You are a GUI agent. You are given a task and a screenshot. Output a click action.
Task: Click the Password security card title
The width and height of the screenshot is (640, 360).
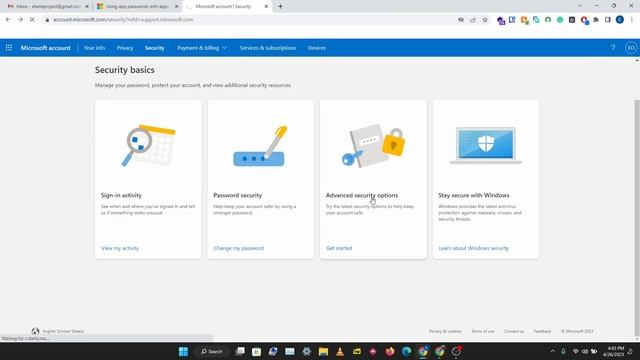tap(238, 195)
